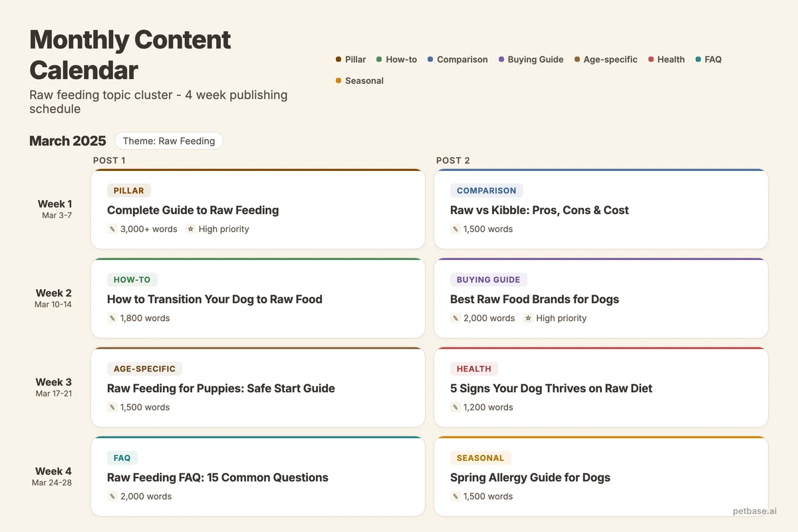This screenshot has height=532, width=798.
Task: Click the BUYING GUIDE badge
Action: point(489,279)
